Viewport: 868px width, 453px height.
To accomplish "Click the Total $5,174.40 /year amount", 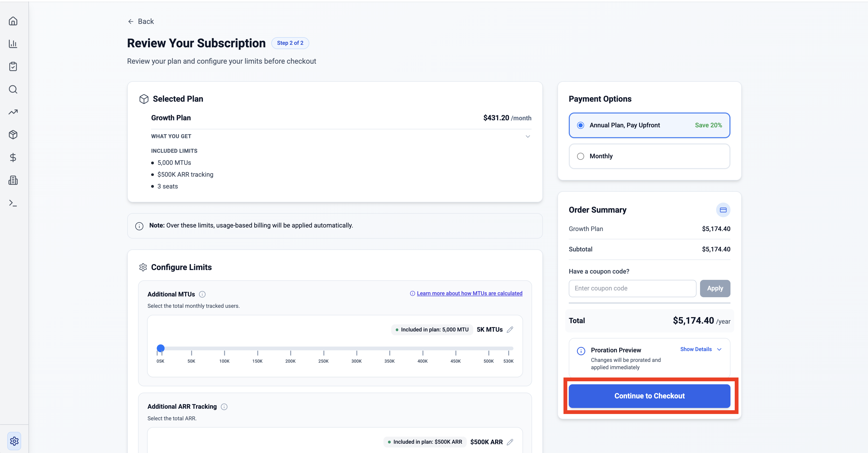I will [x=702, y=320].
